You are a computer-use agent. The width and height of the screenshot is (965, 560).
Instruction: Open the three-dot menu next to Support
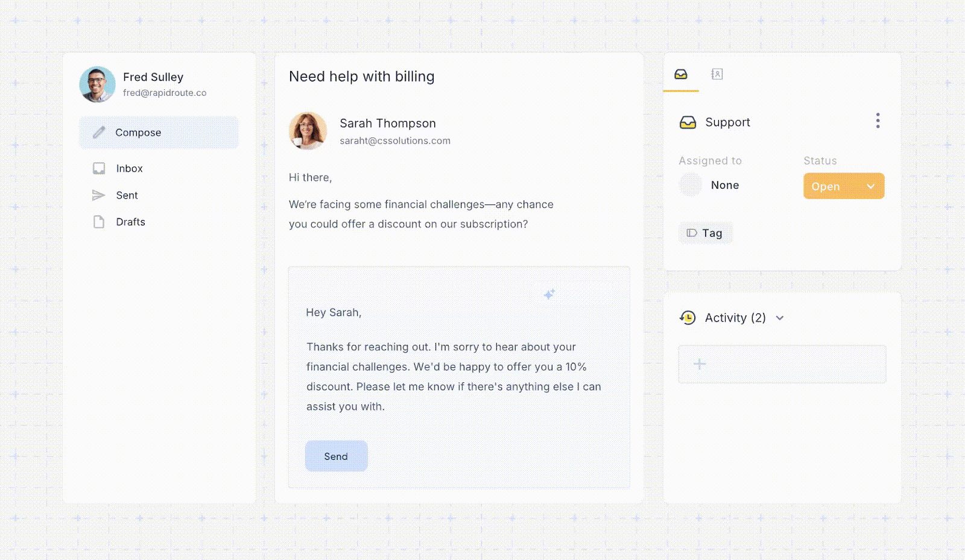tap(878, 121)
